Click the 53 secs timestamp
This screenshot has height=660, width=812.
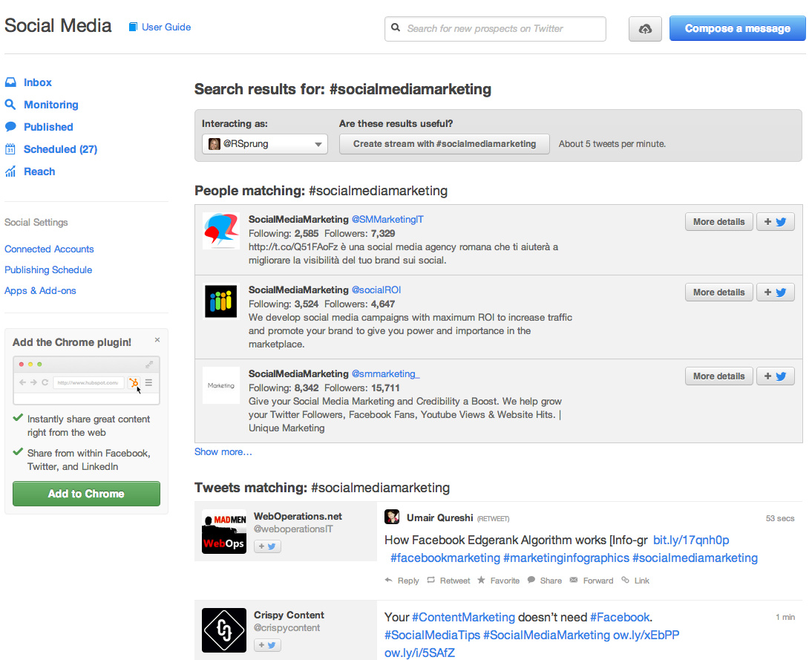coord(780,518)
